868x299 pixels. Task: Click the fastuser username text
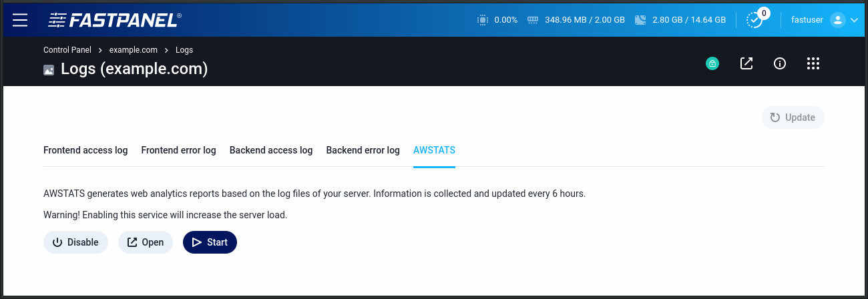[x=807, y=20]
